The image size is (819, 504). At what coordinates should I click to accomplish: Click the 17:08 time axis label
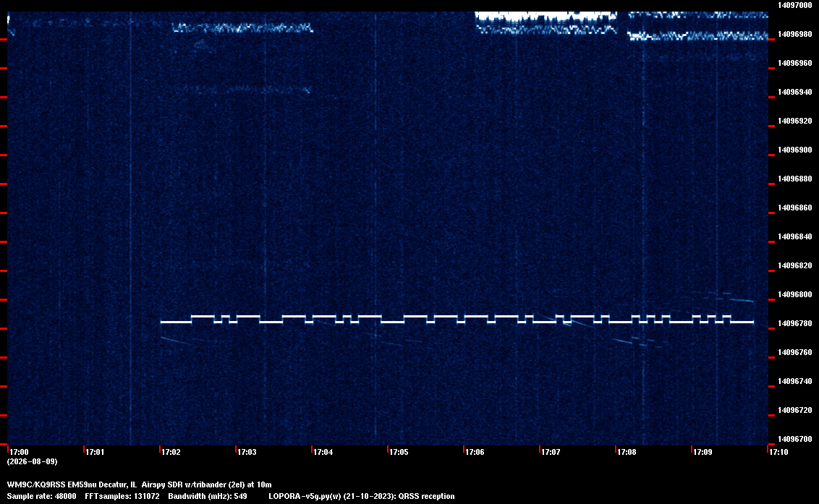coord(627,452)
